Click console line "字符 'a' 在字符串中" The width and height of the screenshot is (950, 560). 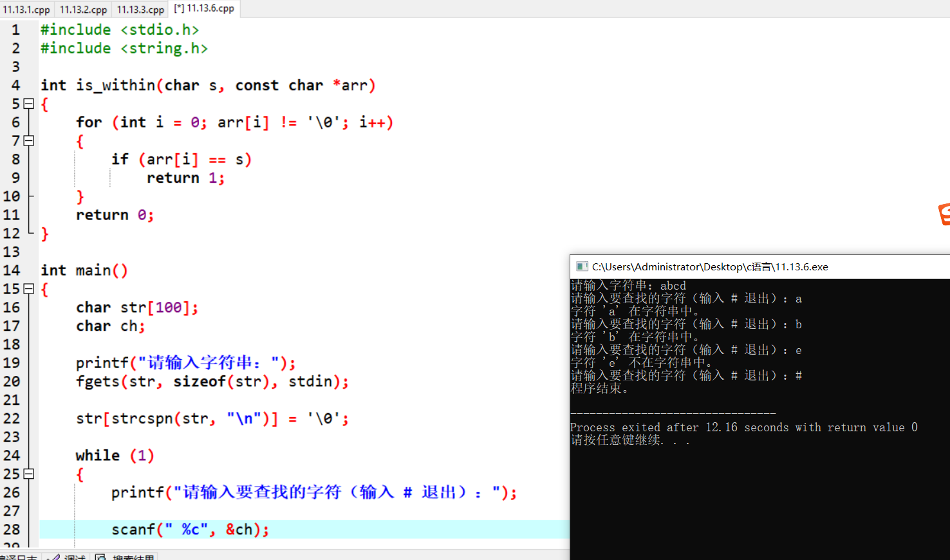[x=635, y=312]
